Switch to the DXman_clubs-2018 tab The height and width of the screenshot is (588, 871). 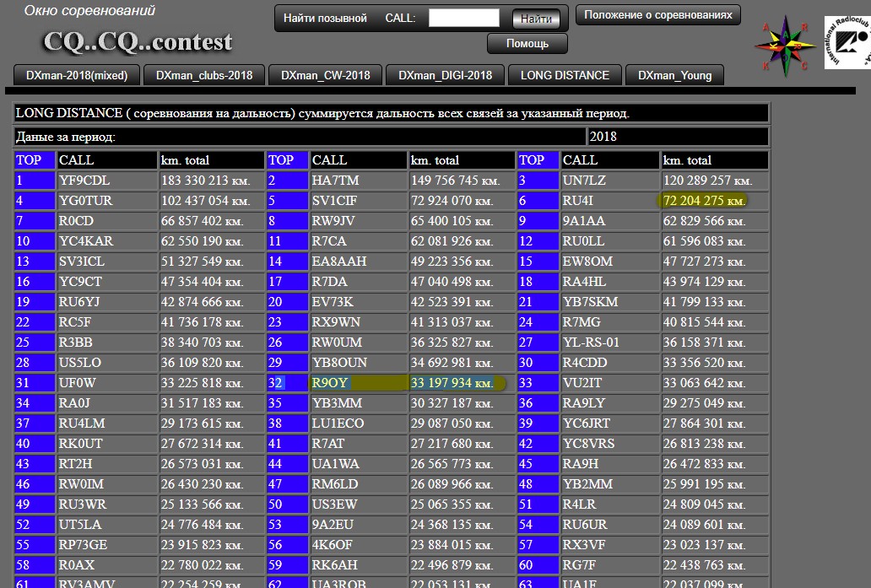pyautogui.click(x=204, y=75)
